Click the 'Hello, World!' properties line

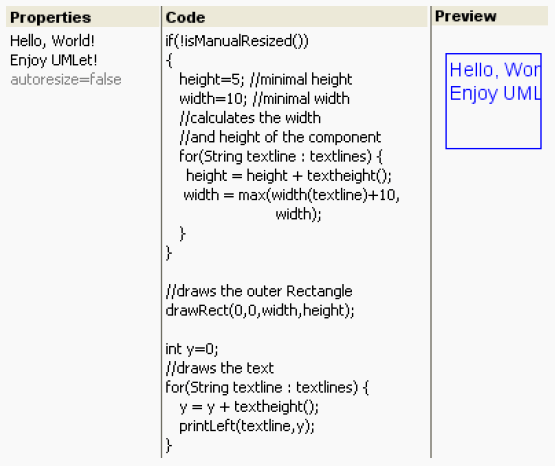coord(52,41)
